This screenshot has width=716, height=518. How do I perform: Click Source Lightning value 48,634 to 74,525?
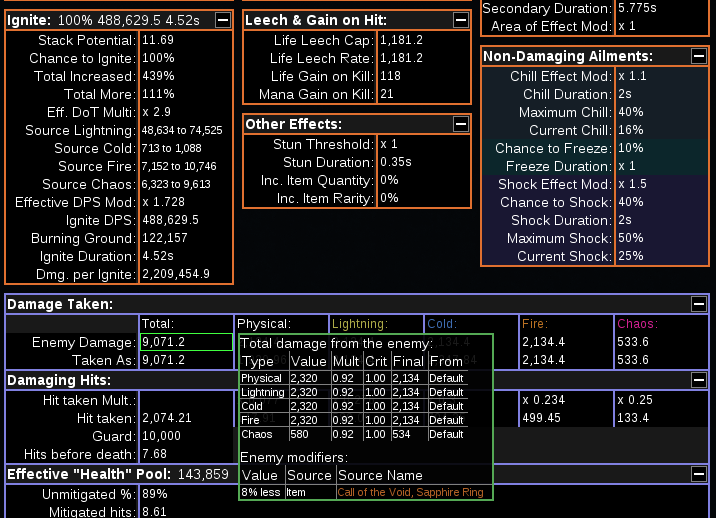tap(182, 130)
